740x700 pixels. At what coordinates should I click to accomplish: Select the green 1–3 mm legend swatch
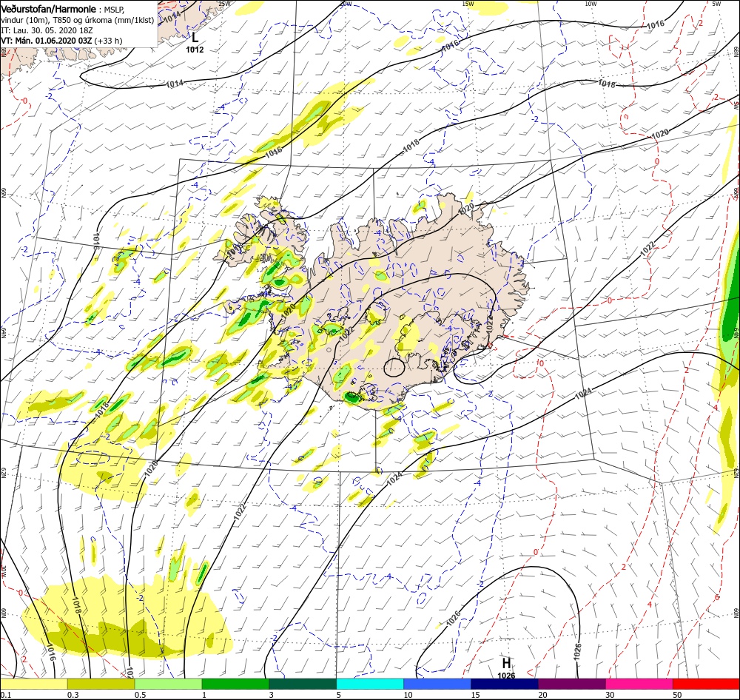coord(235,684)
